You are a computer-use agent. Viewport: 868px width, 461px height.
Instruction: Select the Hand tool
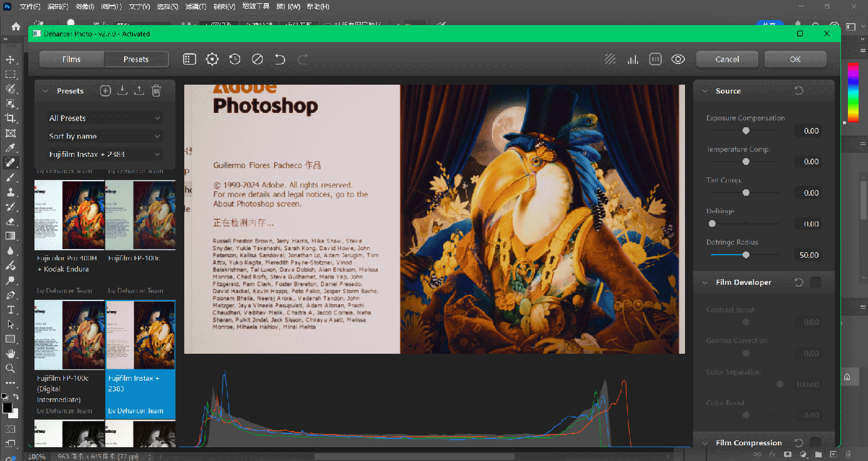point(10,354)
